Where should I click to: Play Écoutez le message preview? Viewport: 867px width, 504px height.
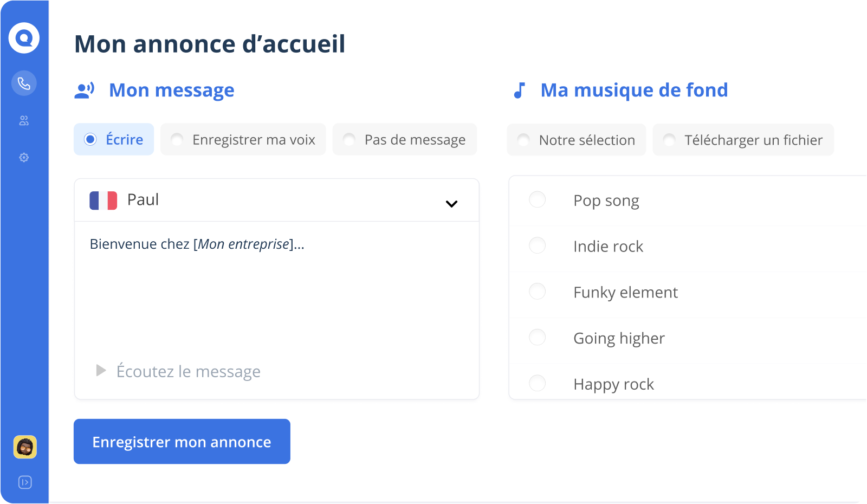(101, 371)
